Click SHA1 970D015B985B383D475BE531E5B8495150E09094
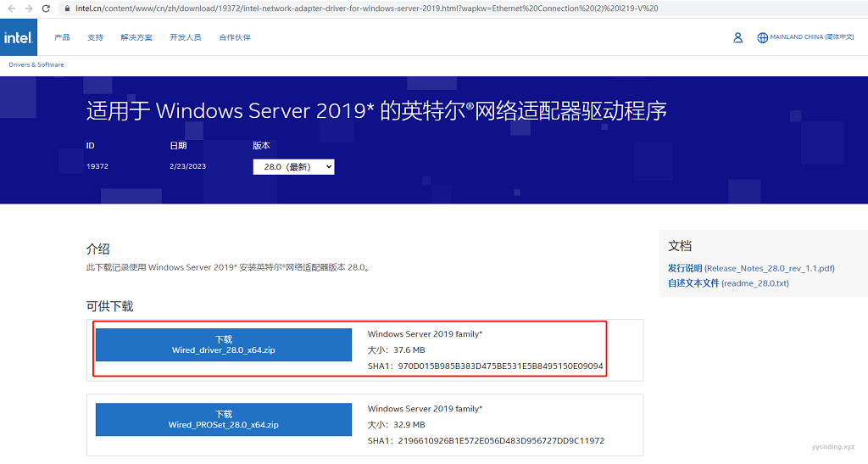The image size is (868, 464). [486, 366]
